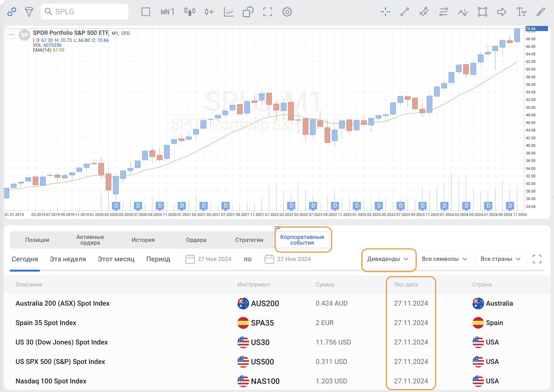This screenshot has height=392, width=554.
Task: Select the Этот месяц period filter
Action: point(116,259)
